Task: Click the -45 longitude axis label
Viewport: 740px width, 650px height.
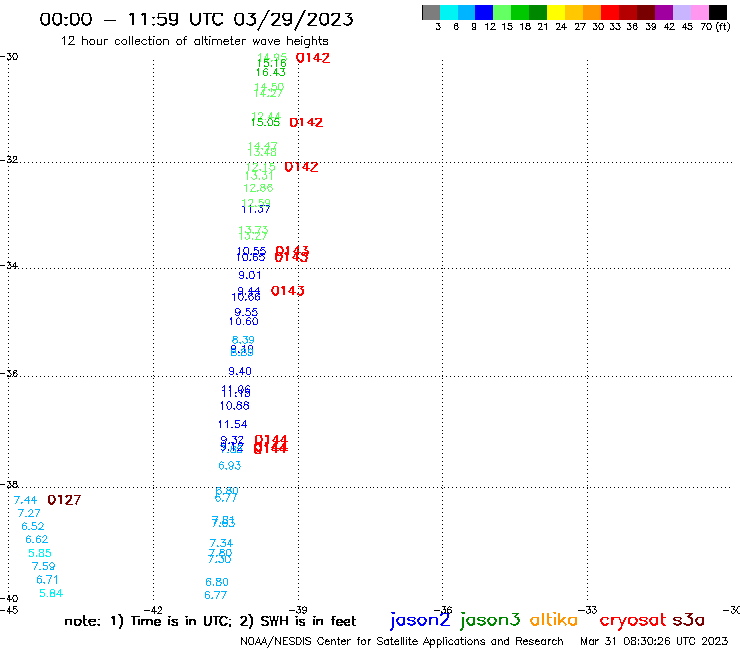Action: tap(9, 610)
